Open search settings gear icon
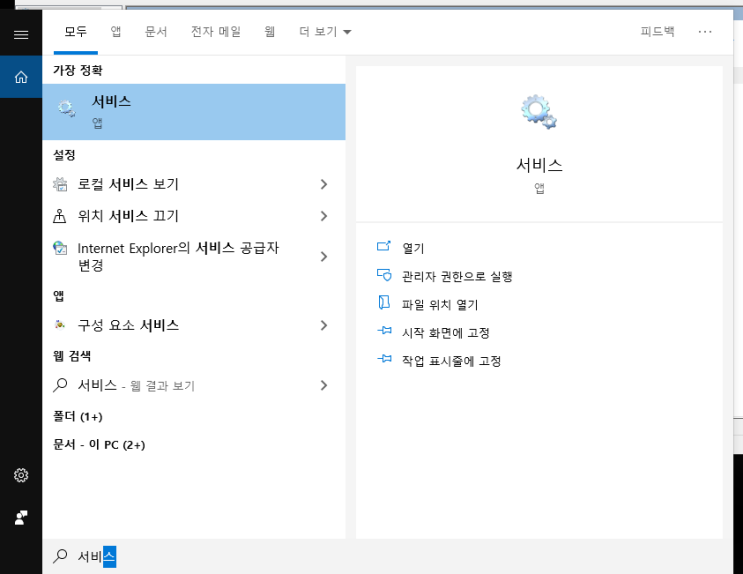This screenshot has height=574, width=743. click(21, 475)
